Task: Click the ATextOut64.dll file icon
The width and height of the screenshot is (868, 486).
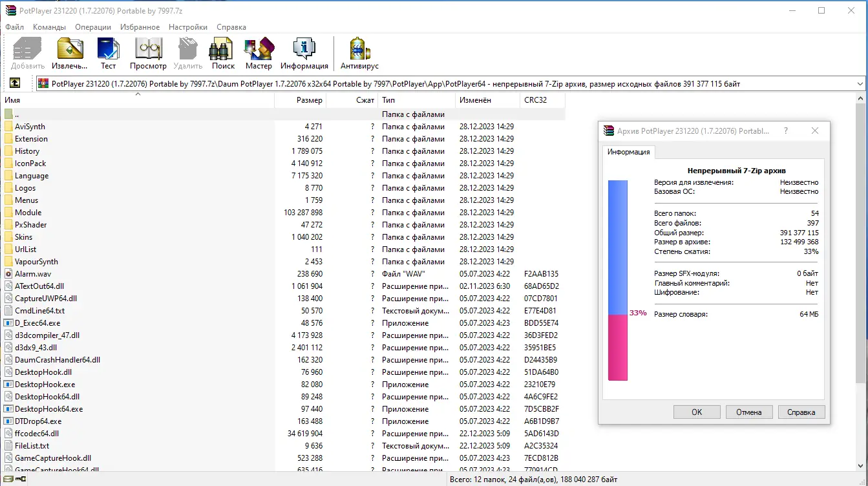Action: click(x=8, y=286)
